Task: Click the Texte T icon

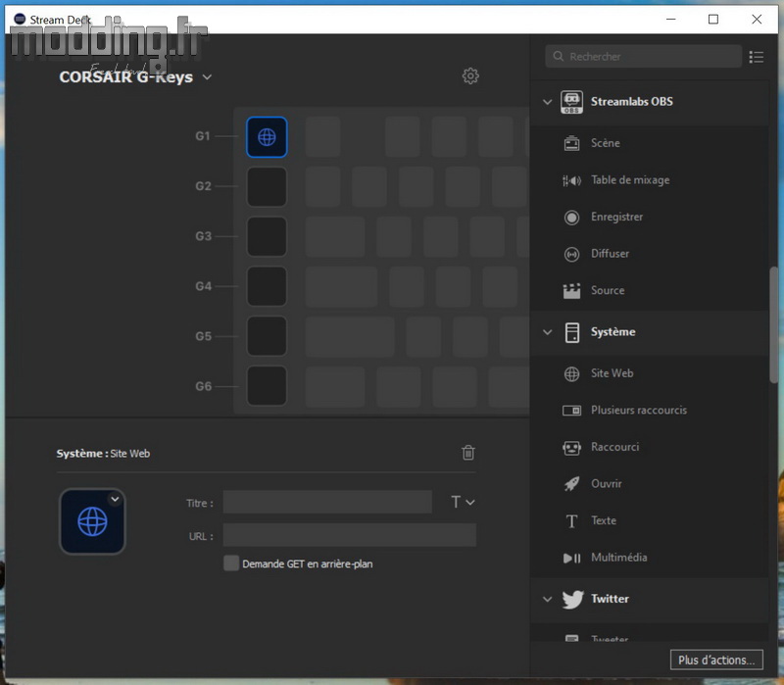Action: 571,521
